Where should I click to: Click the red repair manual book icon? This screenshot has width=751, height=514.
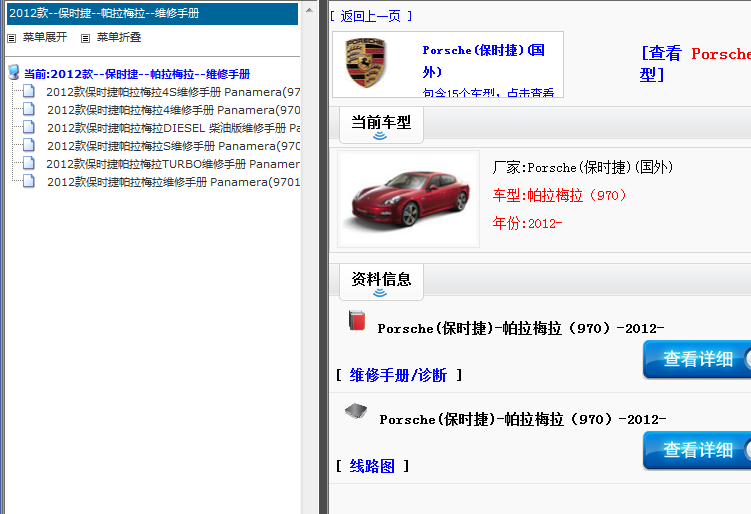tap(357, 321)
